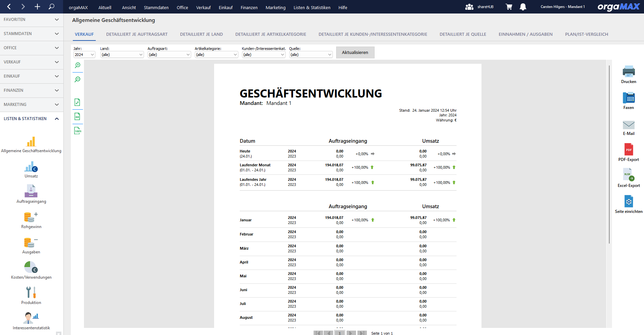Image resolution: width=644 pixels, height=335 pixels.
Task: Open the Finanzen menu
Action: (249, 7)
